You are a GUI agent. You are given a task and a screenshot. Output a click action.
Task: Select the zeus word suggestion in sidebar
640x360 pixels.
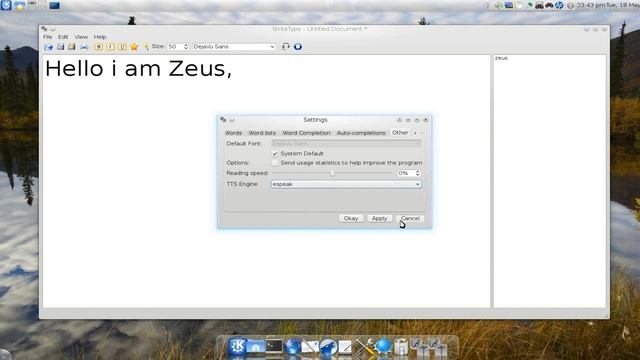click(501, 58)
